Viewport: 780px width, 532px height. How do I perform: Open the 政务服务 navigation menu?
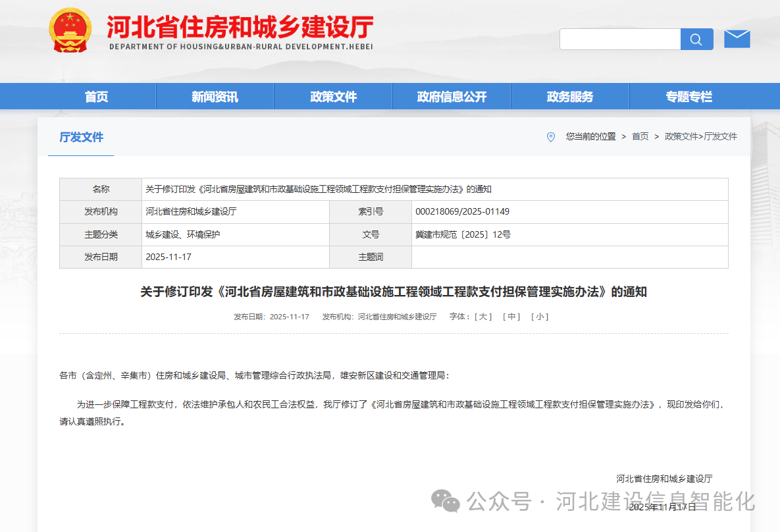pyautogui.click(x=569, y=96)
